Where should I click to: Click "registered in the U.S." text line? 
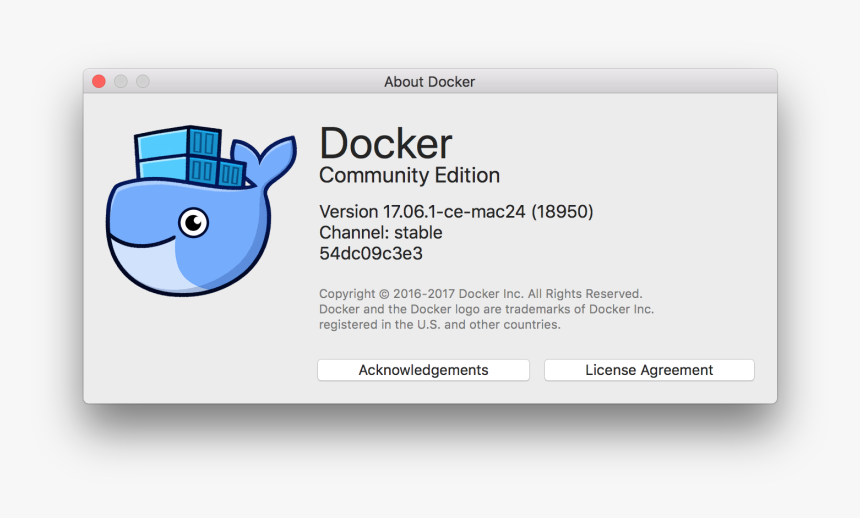tap(439, 325)
